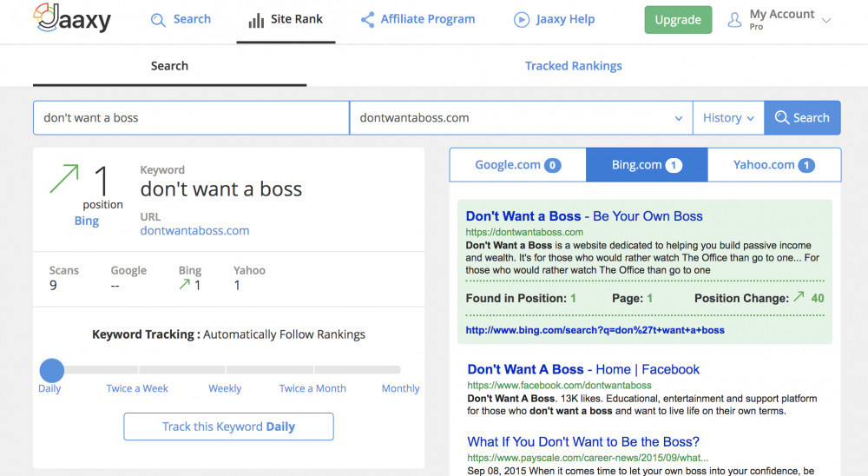Open the History dropdown
This screenshot has height=476, width=868.
point(728,117)
